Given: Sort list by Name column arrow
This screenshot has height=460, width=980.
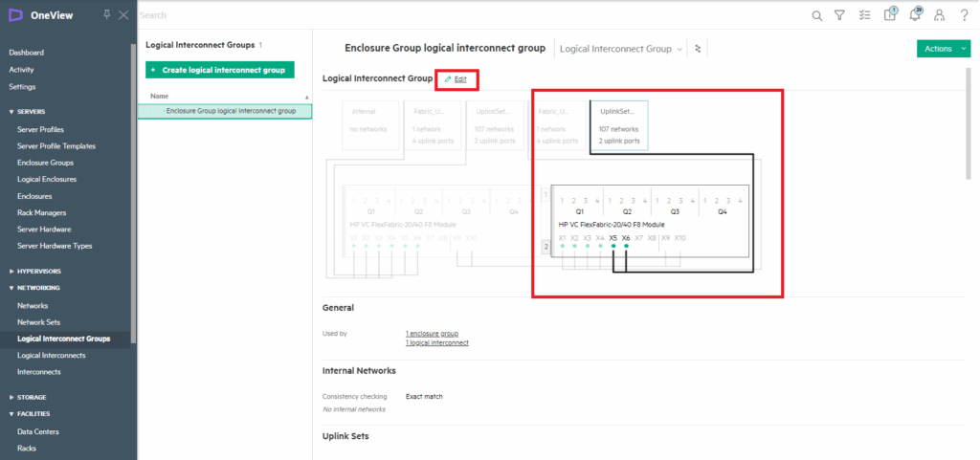Looking at the screenshot, I should coord(307,98).
